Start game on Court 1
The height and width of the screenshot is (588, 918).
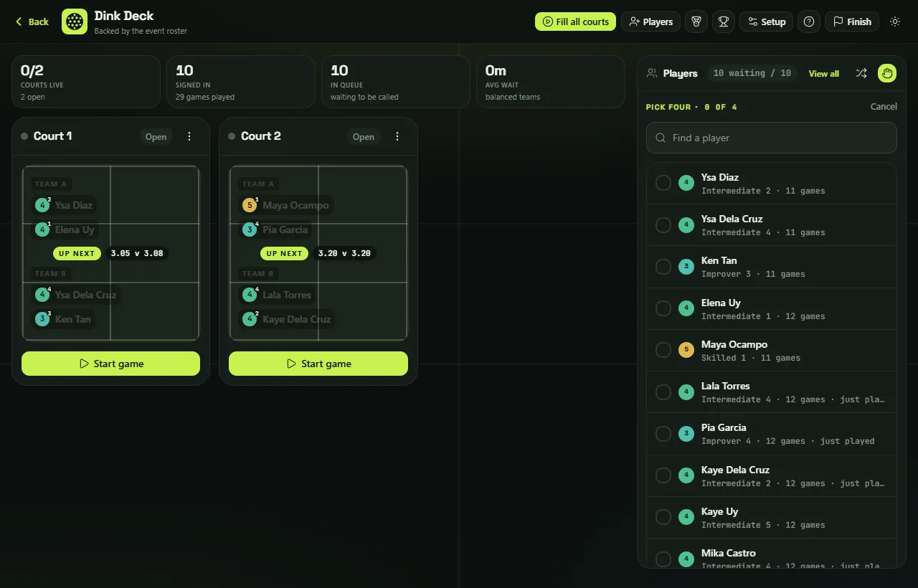[x=110, y=364]
